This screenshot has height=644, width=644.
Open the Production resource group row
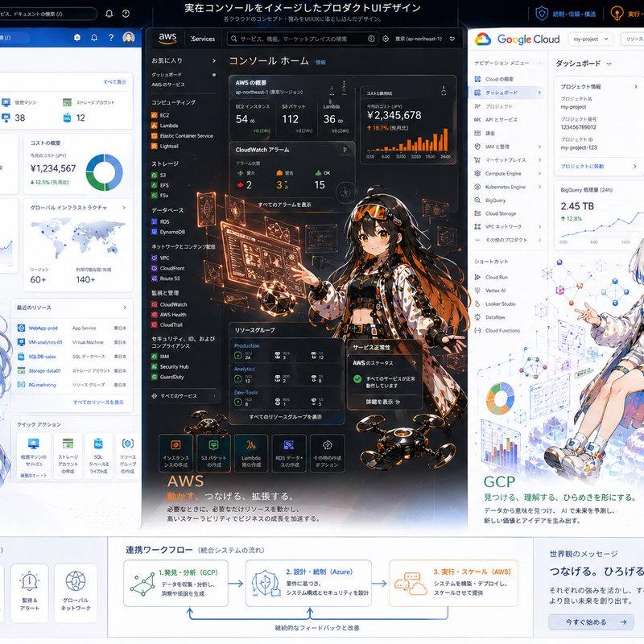coord(286,352)
